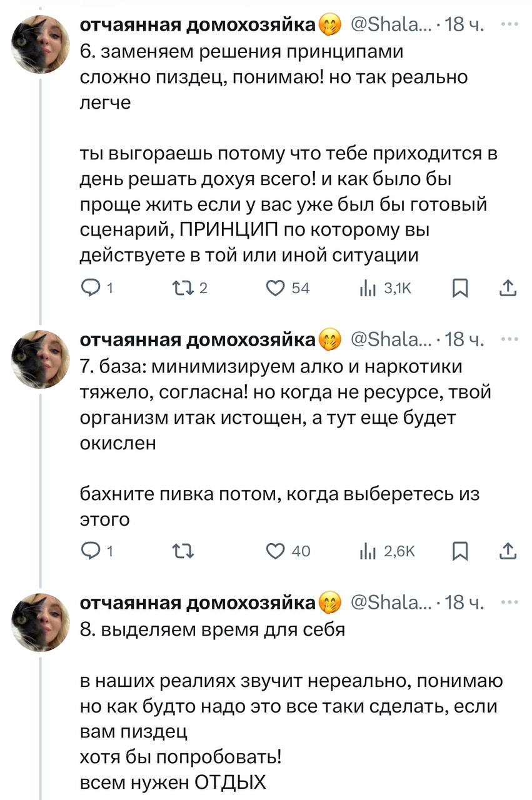Bookmark tweet 7 about alcohol

(x=459, y=551)
